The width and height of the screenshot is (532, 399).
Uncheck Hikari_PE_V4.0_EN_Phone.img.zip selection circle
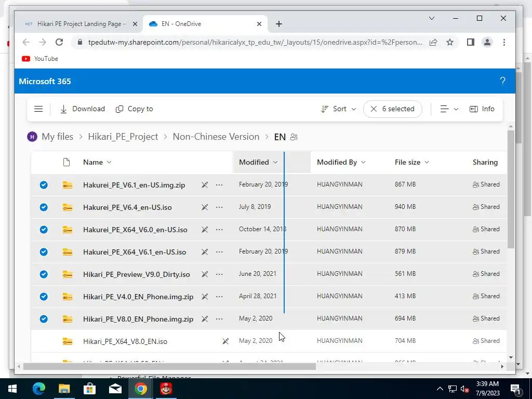point(44,297)
